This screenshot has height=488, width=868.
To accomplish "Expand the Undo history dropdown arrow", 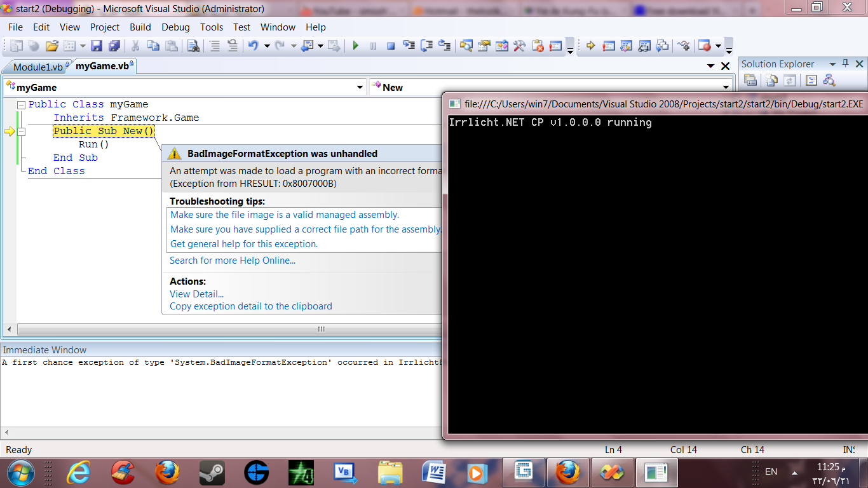I will pyautogui.click(x=267, y=46).
